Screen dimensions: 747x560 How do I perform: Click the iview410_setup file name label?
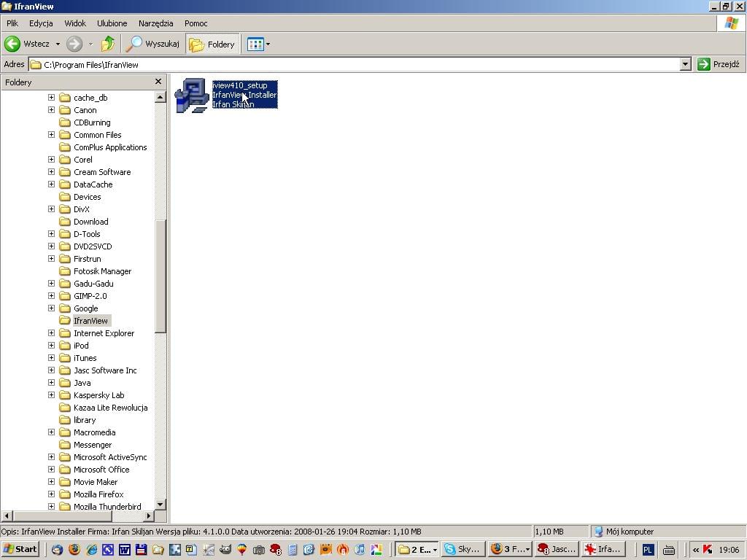tap(239, 85)
